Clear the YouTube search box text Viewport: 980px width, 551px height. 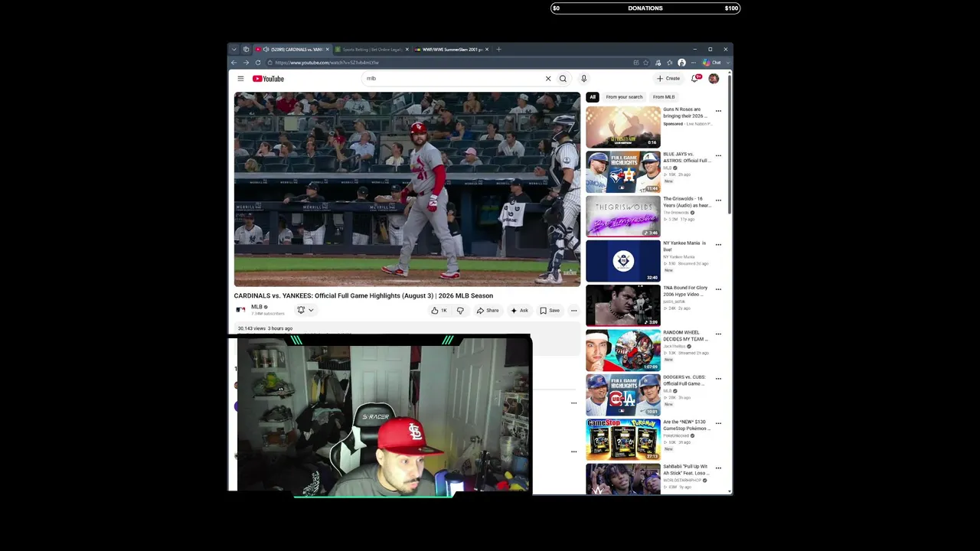coord(548,79)
